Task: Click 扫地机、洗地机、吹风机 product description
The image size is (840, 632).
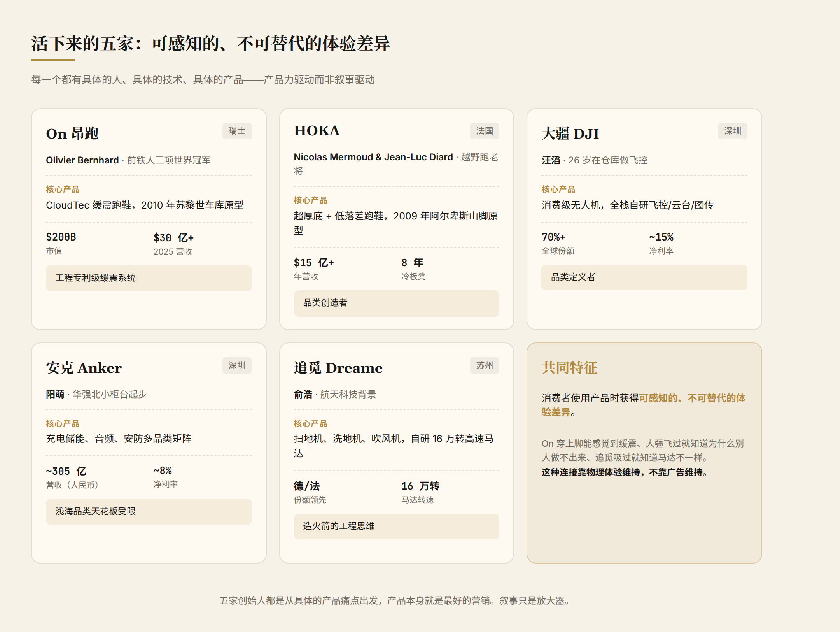Action: pyautogui.click(x=394, y=446)
